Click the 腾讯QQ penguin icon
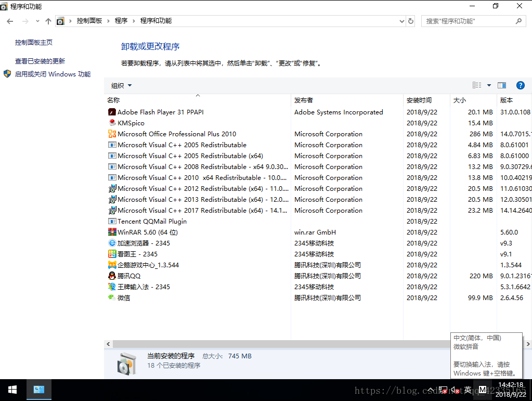The height and width of the screenshot is (401, 532). [112, 276]
